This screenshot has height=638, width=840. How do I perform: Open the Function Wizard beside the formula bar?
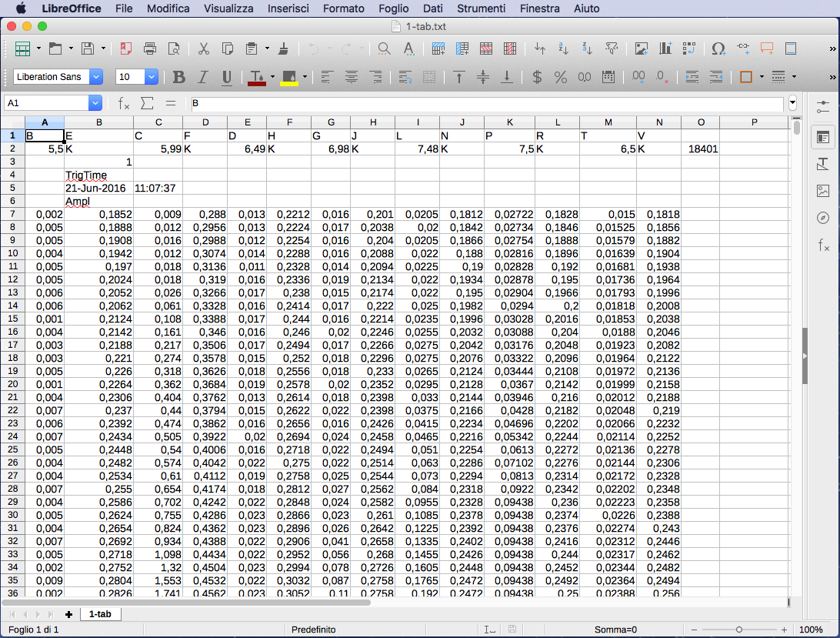(x=124, y=103)
